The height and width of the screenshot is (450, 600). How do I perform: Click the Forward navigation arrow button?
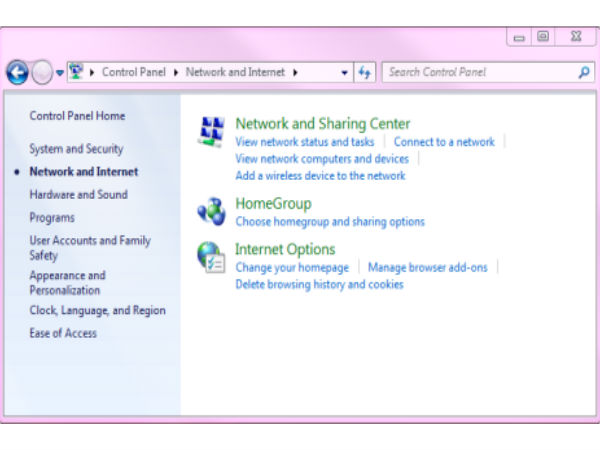[x=41, y=72]
